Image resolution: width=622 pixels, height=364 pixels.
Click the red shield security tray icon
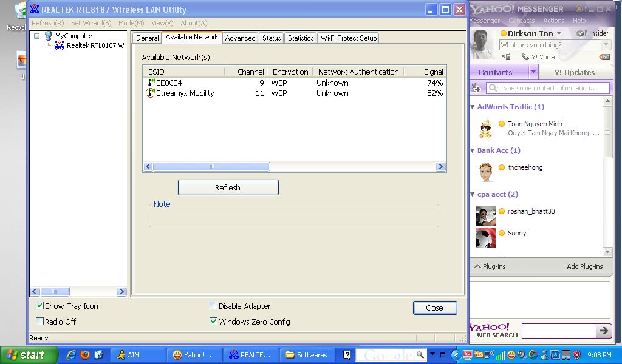[x=577, y=355]
